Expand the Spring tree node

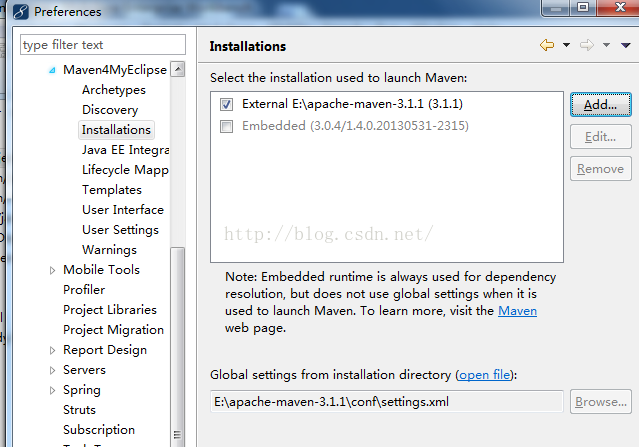pyautogui.click(x=52, y=390)
